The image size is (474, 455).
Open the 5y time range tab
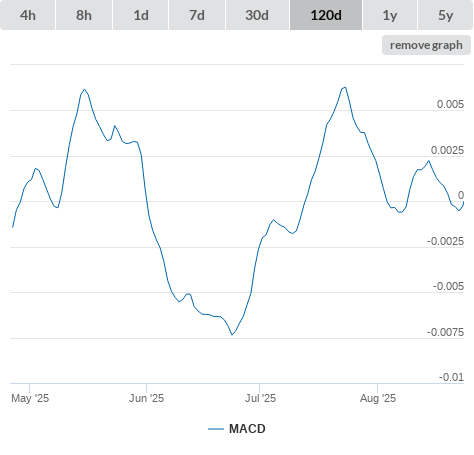445,15
